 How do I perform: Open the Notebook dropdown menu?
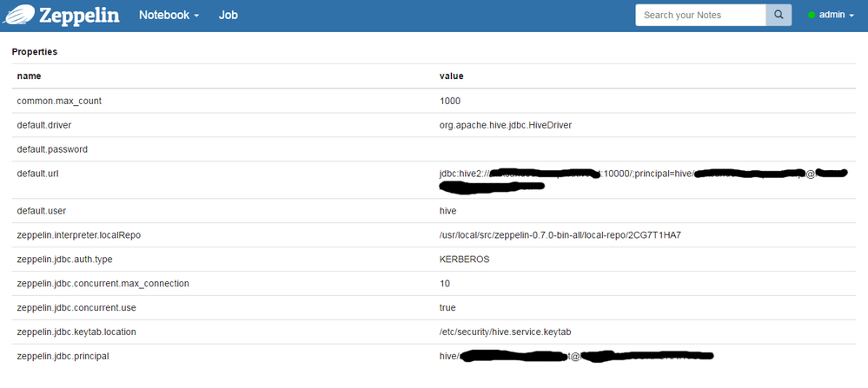point(169,15)
